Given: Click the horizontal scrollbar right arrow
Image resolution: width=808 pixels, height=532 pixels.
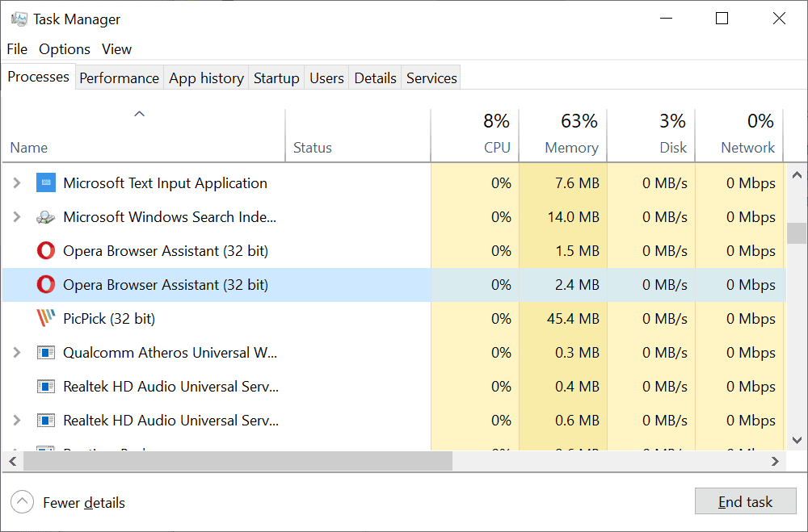Looking at the screenshot, I should click(x=775, y=461).
